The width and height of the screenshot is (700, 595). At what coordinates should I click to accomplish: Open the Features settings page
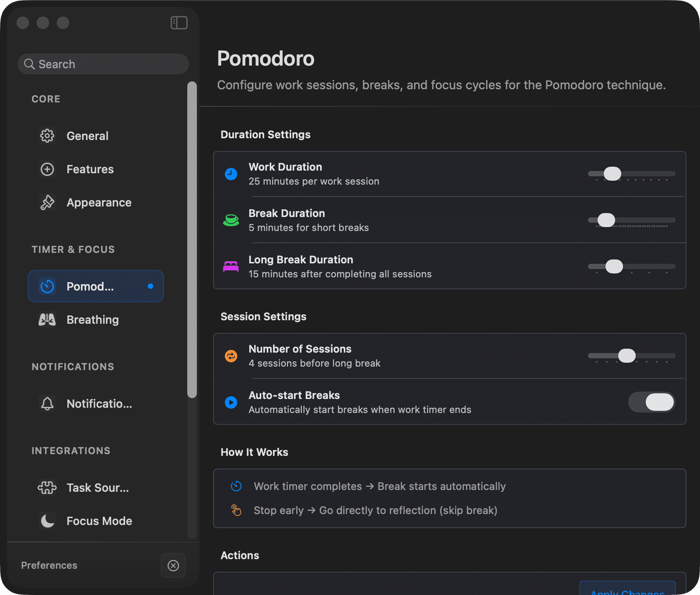(x=96, y=169)
